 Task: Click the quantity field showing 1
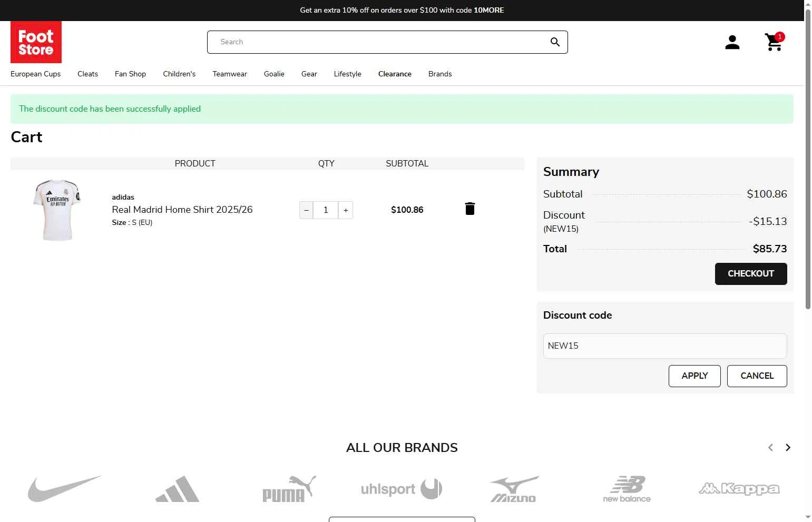point(326,210)
